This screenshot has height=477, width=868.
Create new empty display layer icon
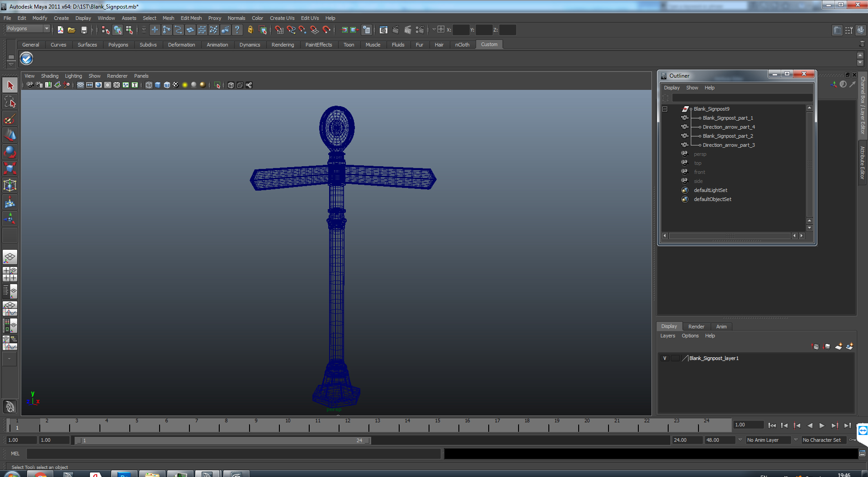click(x=838, y=346)
